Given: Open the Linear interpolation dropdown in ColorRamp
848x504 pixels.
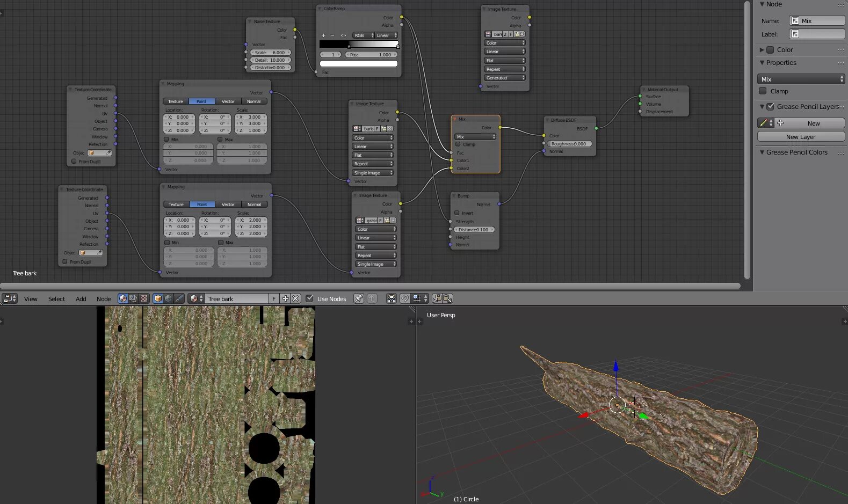Looking at the screenshot, I should [x=386, y=35].
